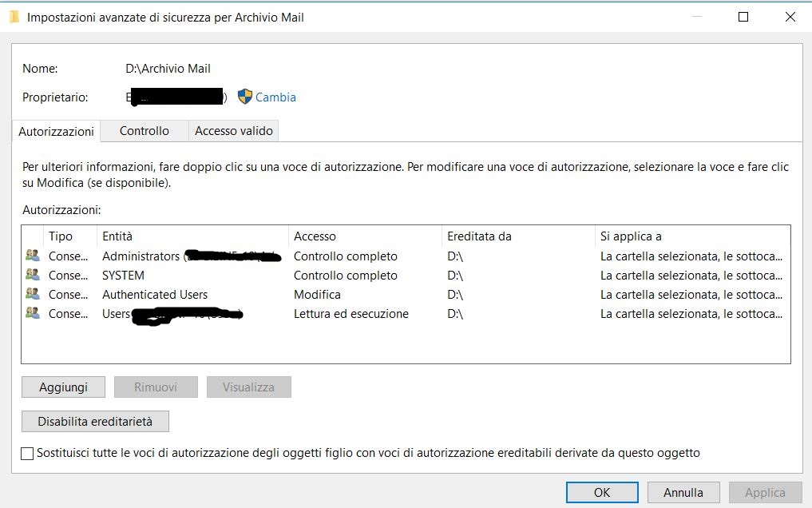The width and height of the screenshot is (812, 508).
Task: Click the folder icon in the title bar
Action: pos(14,17)
